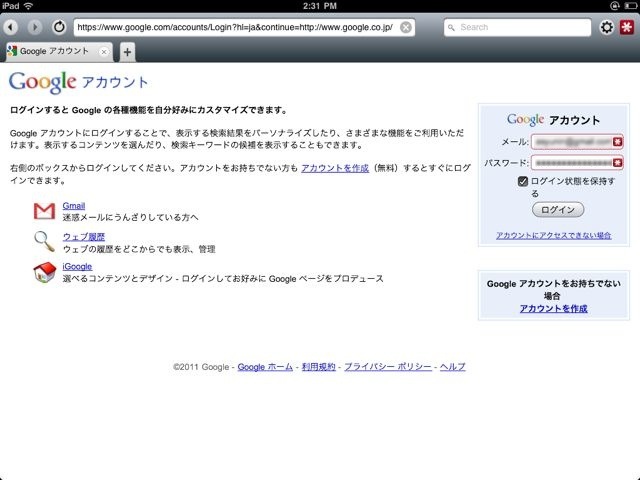The image size is (640, 480).
Task: Tap the battery indicator in status bar
Action: point(631,6)
